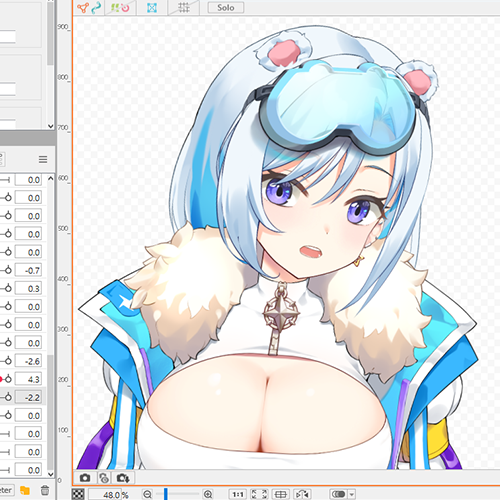This screenshot has width=500, height=500.
Task: Click the flip canvas horizontally icon
Action: pyautogui.click(x=303, y=494)
